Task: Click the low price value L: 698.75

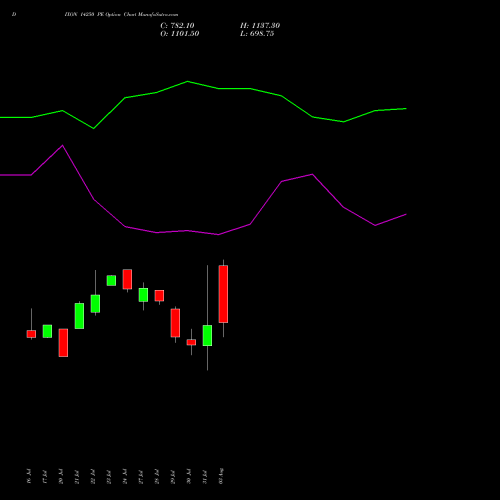Action: click(257, 34)
